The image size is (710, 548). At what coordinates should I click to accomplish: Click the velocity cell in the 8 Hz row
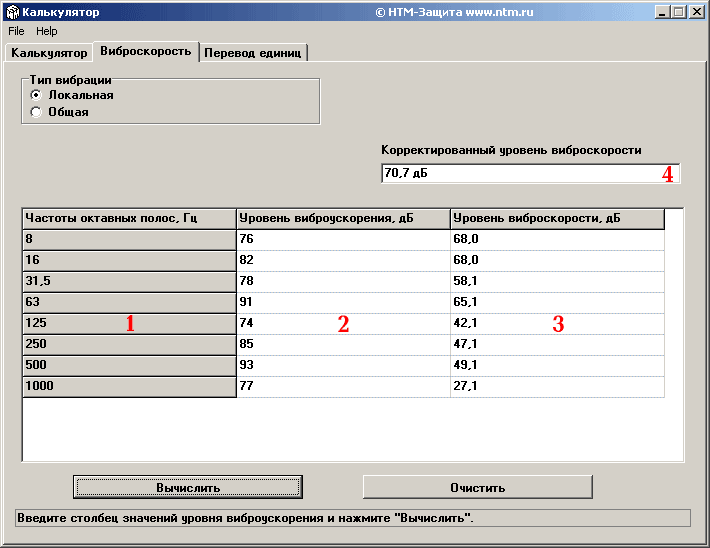(557, 240)
